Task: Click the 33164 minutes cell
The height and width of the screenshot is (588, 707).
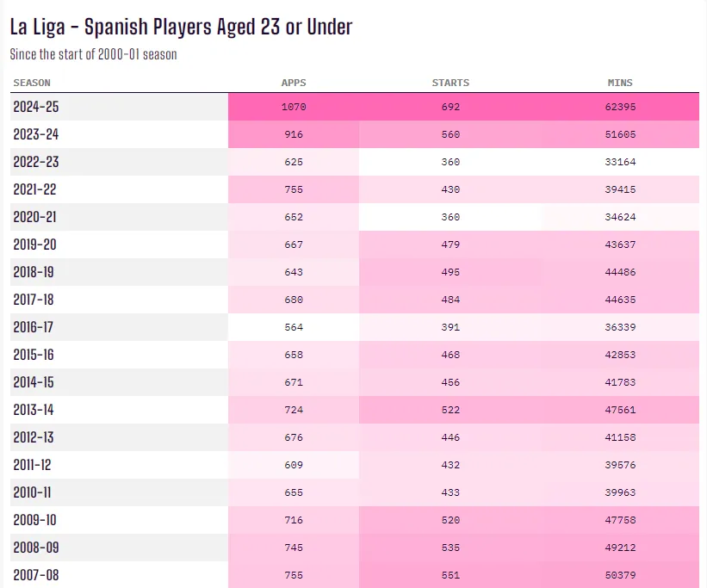Action: click(620, 162)
